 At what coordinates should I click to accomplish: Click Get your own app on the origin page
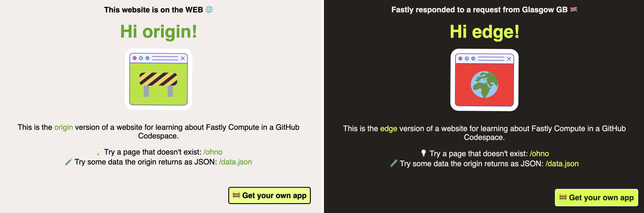click(x=270, y=196)
